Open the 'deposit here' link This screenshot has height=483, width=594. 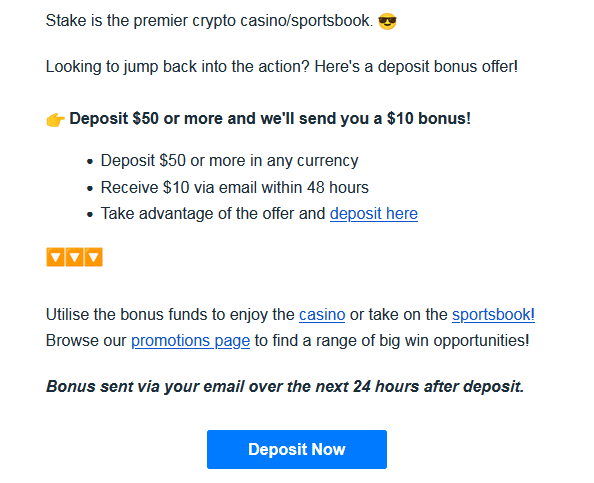374,214
